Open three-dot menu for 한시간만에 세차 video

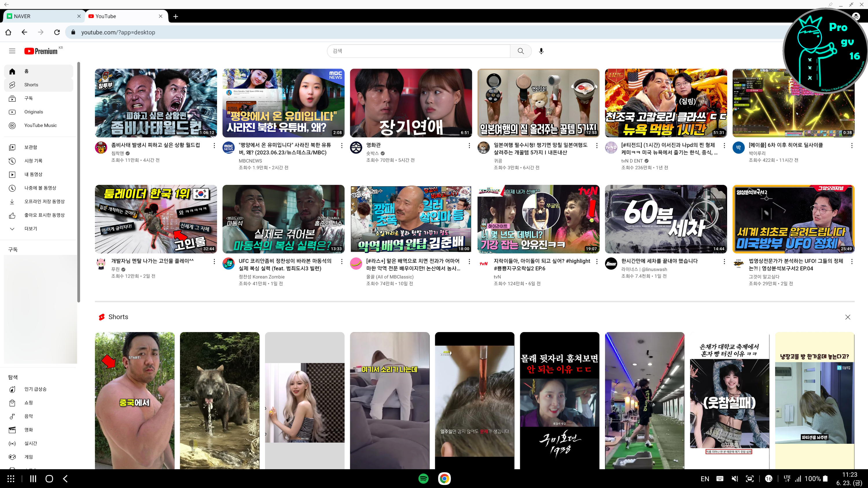(x=724, y=261)
